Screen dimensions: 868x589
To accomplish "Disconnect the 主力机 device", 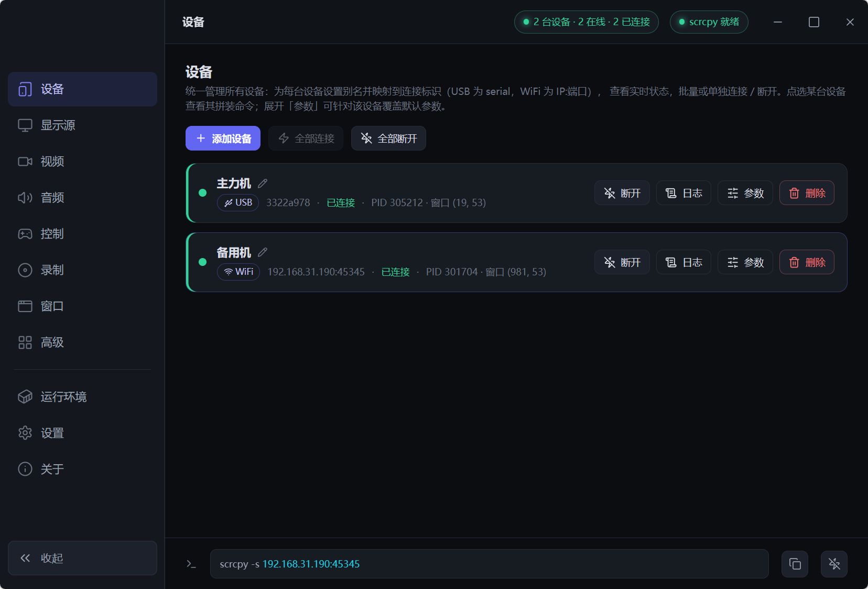I will pos(622,193).
